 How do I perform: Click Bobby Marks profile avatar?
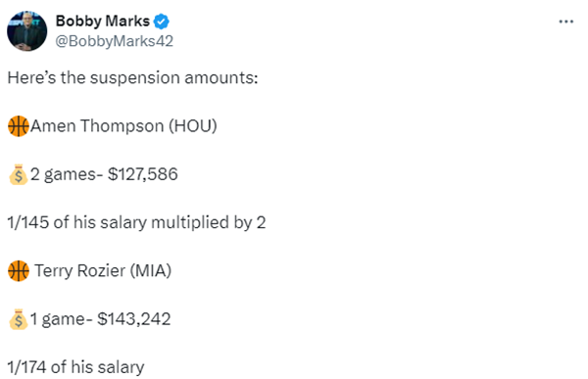tap(27, 30)
